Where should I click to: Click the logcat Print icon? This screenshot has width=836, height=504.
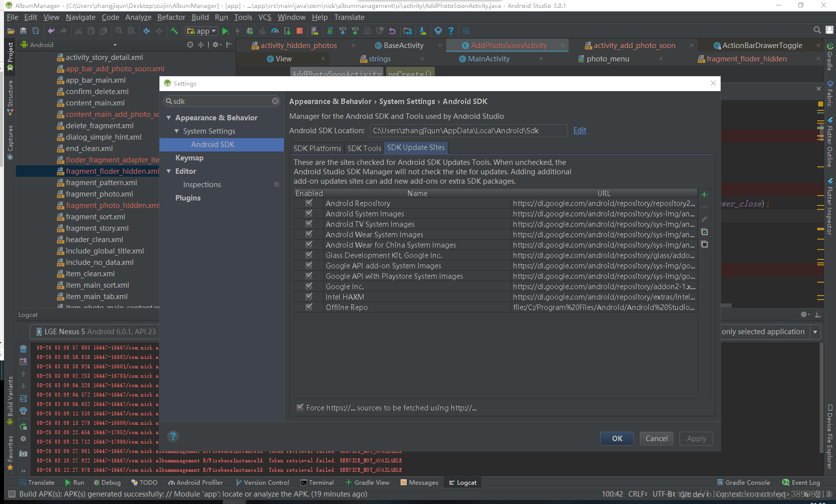tap(23, 411)
